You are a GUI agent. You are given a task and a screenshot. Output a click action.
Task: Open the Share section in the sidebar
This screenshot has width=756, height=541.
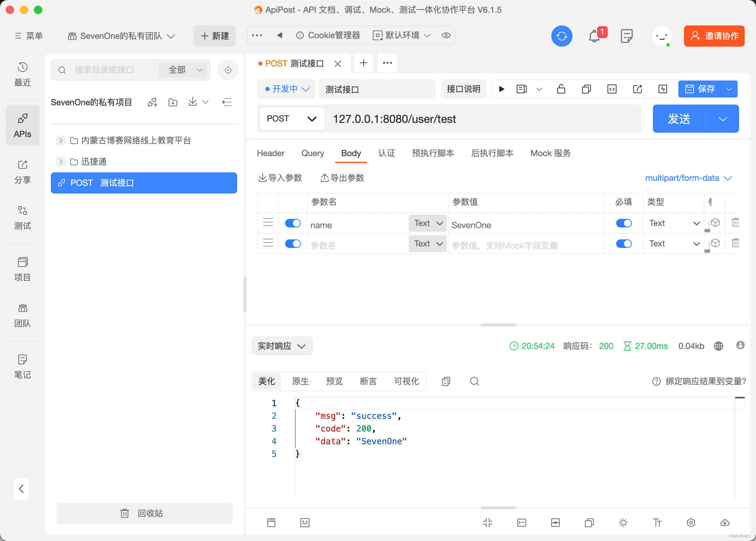point(23,172)
